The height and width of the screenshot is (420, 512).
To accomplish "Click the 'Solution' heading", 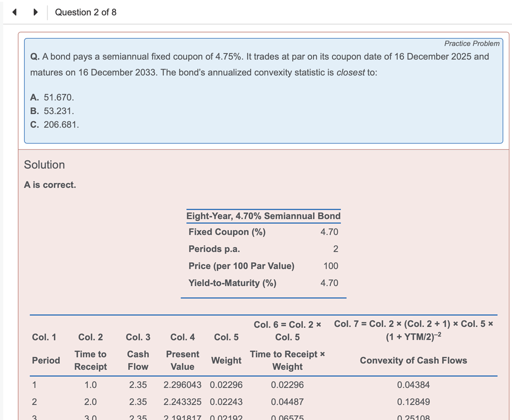I will click(x=44, y=164).
